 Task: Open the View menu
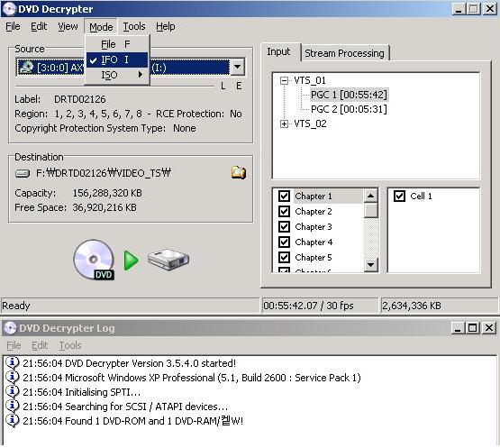(x=68, y=26)
